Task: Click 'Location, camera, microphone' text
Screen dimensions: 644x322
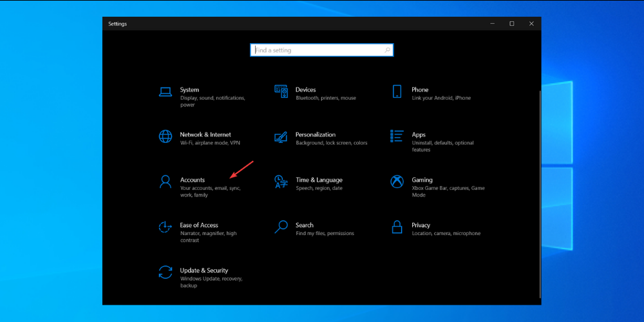Action: click(446, 233)
